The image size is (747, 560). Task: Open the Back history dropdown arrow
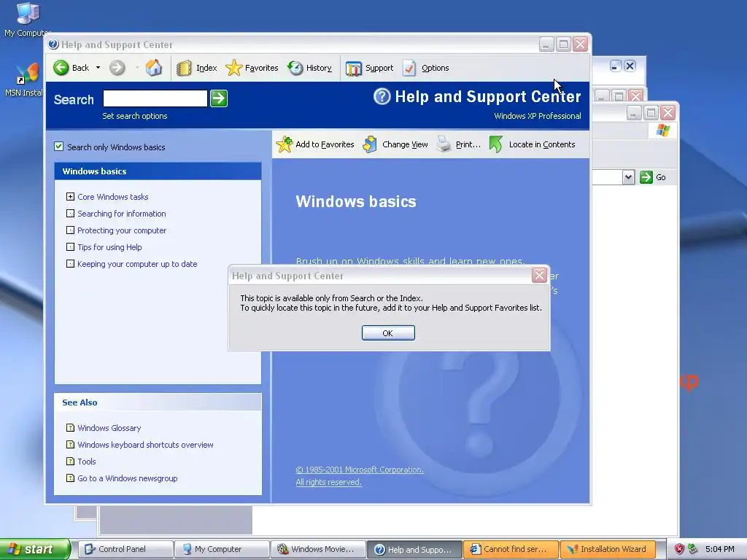pos(98,68)
